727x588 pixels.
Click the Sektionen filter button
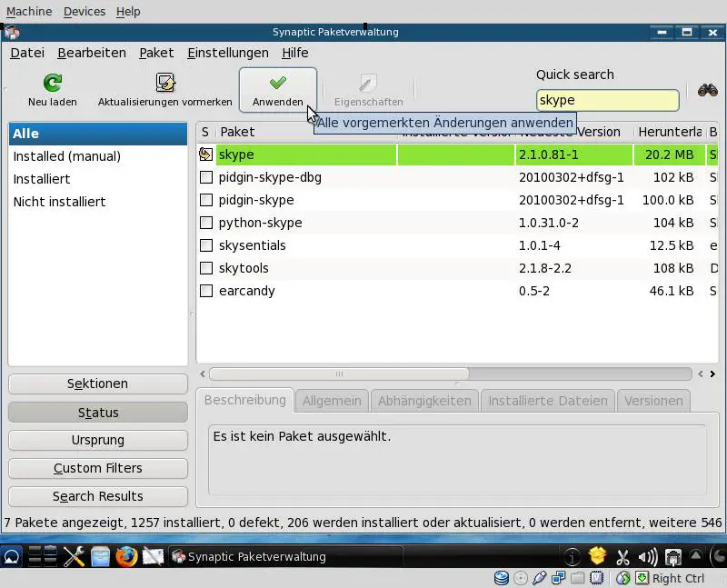pos(98,384)
